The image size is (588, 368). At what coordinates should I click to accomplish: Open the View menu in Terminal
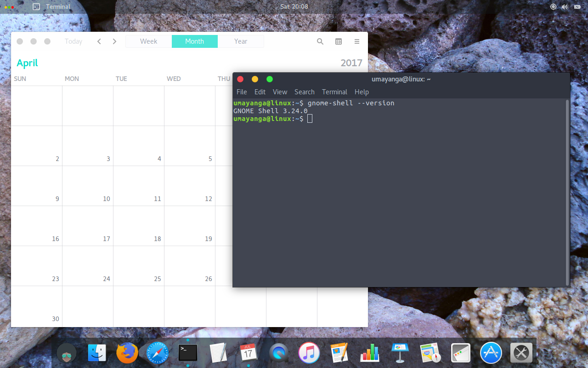click(280, 92)
